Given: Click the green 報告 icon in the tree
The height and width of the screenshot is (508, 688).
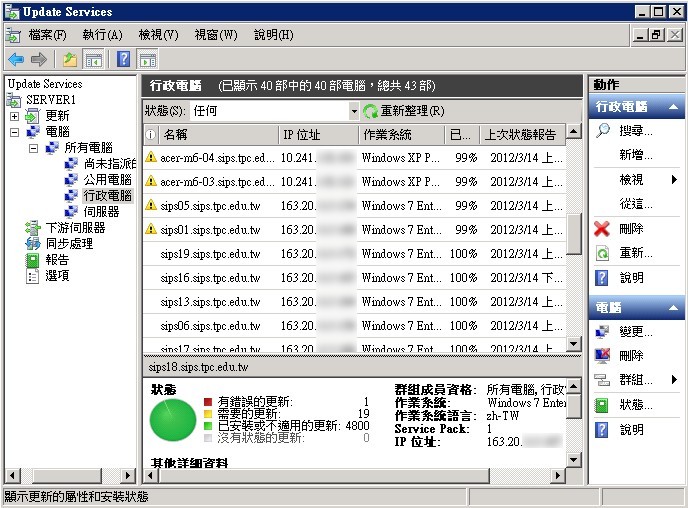Looking at the screenshot, I should coord(32,260).
